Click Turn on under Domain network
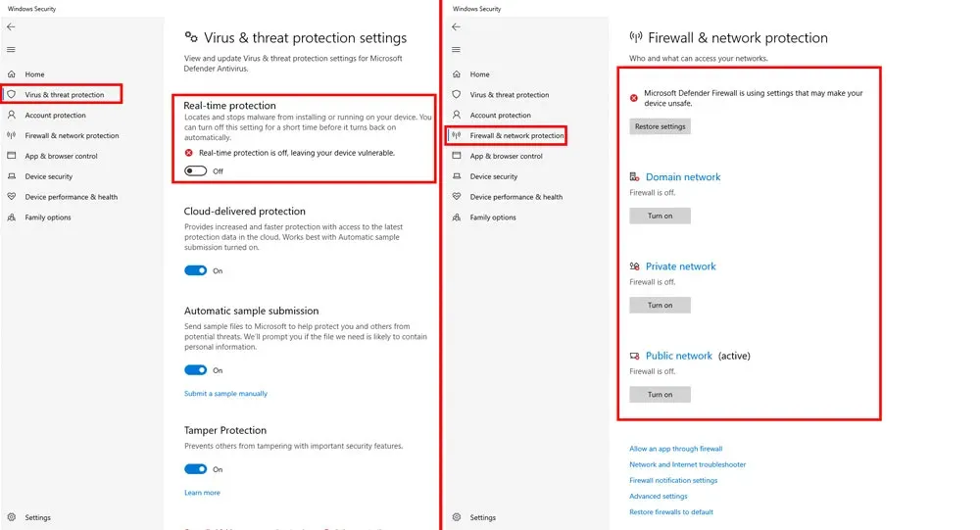 660,216
